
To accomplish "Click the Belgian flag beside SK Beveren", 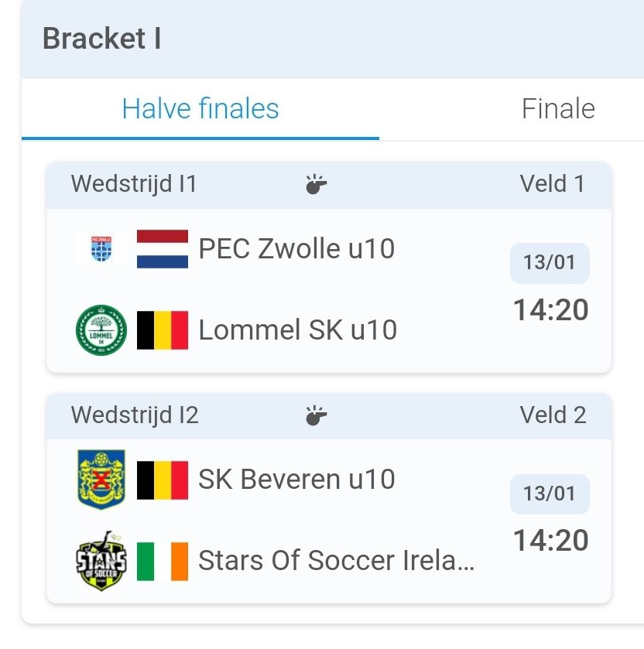I will (163, 480).
